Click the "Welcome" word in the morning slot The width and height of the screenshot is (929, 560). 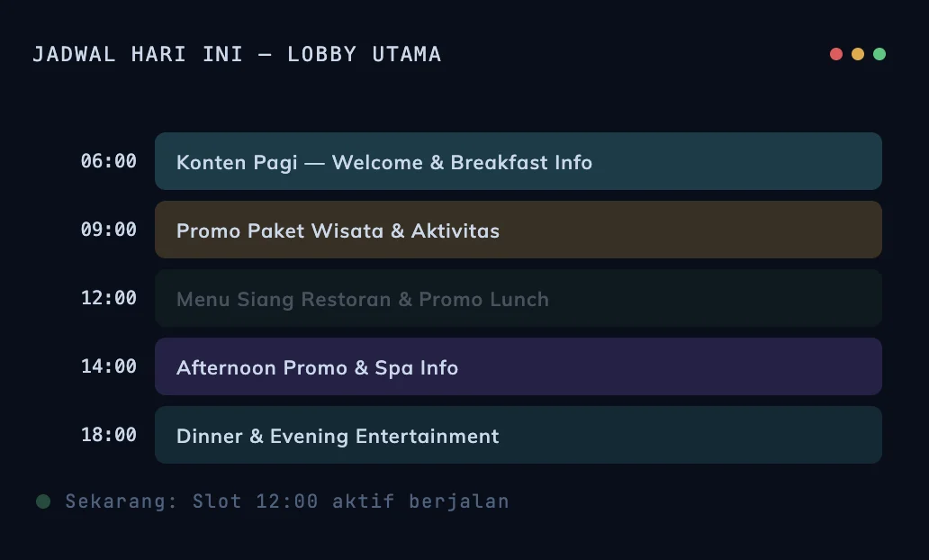point(377,163)
